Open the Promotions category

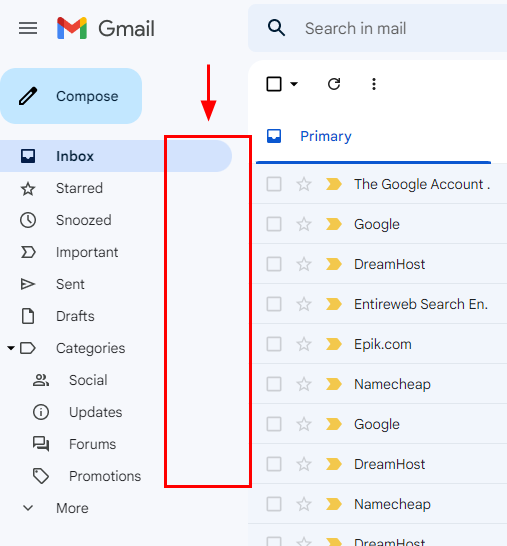105,476
